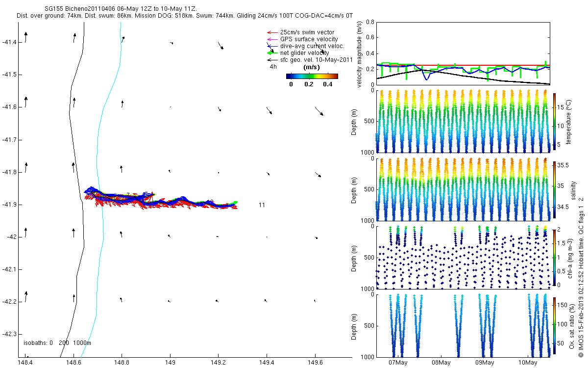Click the '148.4' longitude tick label

25,363
